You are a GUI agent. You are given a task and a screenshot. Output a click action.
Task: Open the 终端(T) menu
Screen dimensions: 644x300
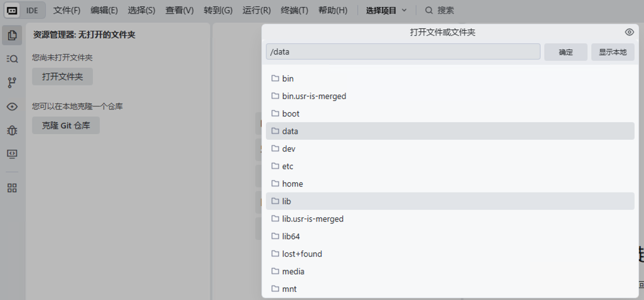[295, 11]
